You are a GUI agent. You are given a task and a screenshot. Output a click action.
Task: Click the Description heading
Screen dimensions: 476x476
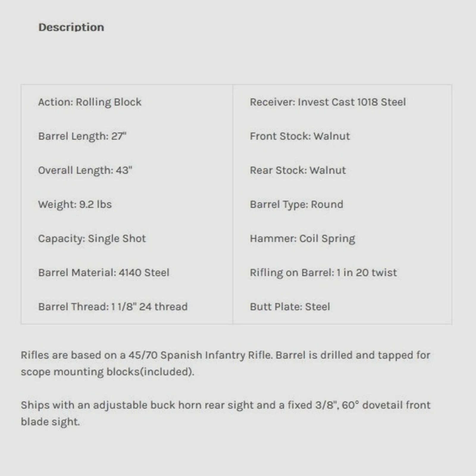pos(71,27)
